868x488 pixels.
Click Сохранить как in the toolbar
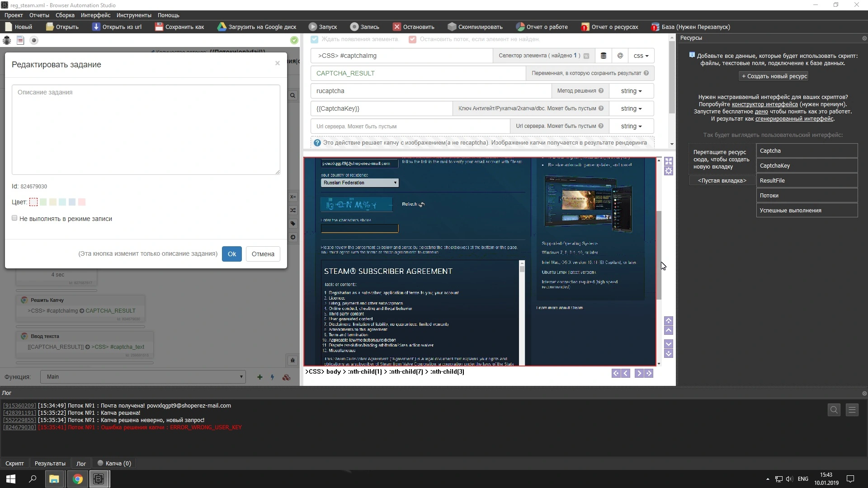pyautogui.click(x=179, y=27)
